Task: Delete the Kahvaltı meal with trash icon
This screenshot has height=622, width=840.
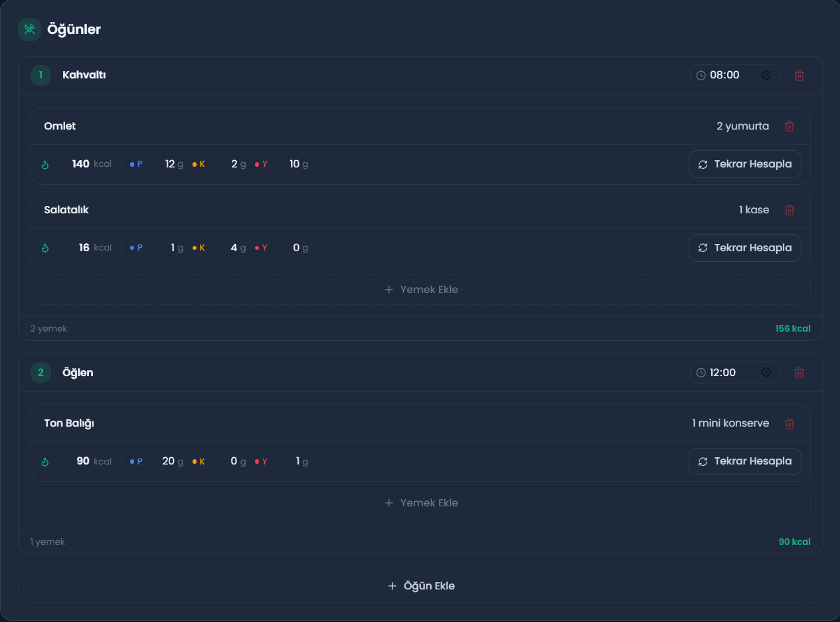Action: (799, 76)
